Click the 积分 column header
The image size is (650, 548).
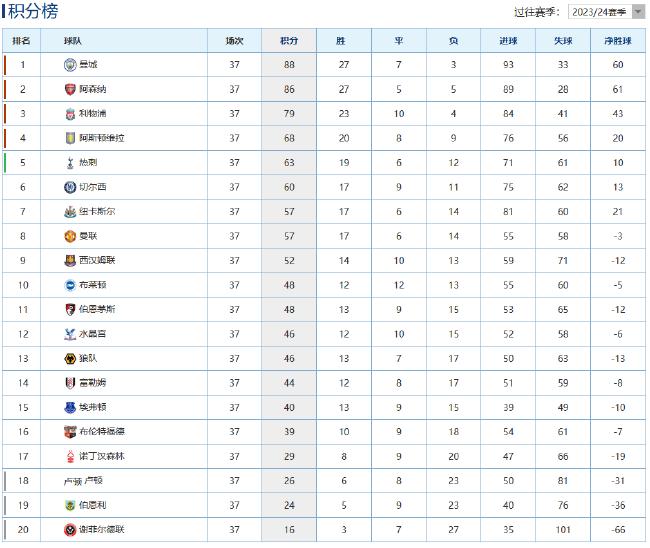[289, 41]
